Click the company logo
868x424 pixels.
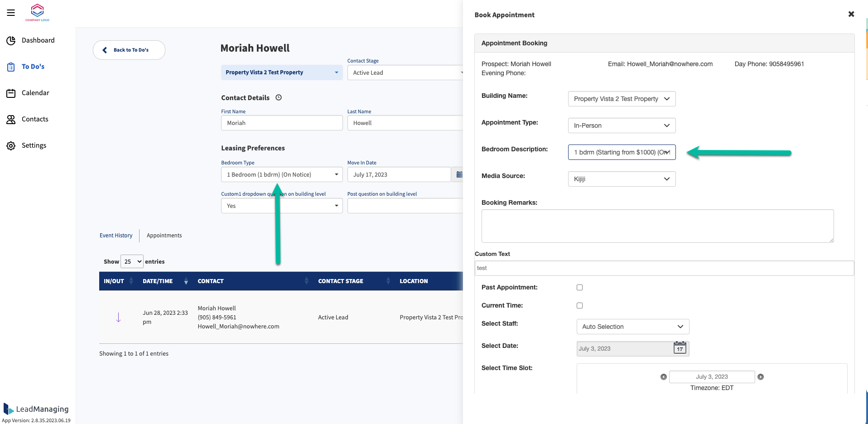pyautogui.click(x=37, y=12)
